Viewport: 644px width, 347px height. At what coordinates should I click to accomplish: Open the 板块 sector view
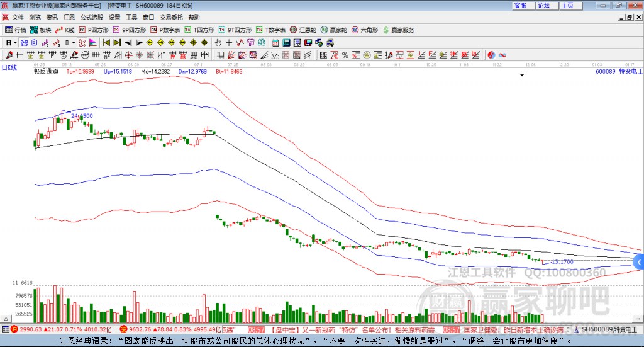41,30
